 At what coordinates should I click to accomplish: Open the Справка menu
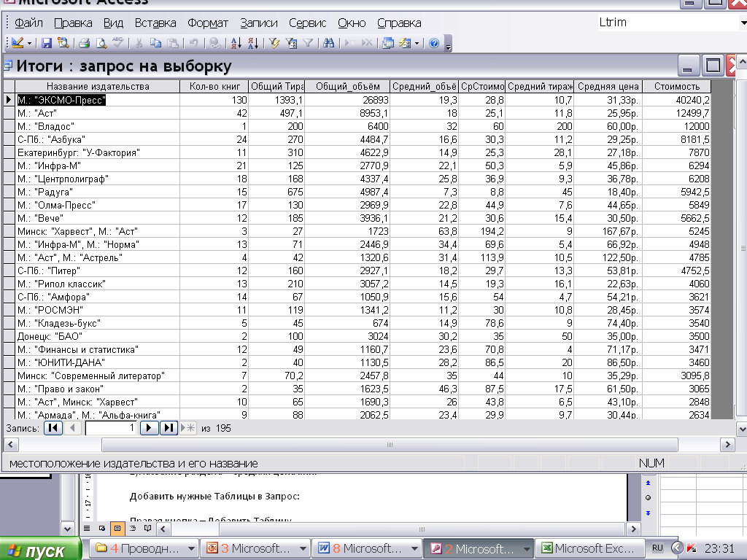(x=399, y=23)
